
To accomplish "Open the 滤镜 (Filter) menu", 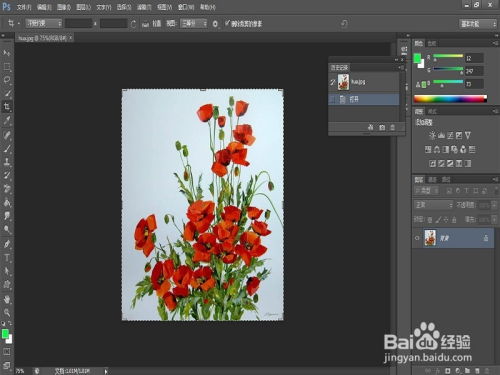I will [144, 7].
